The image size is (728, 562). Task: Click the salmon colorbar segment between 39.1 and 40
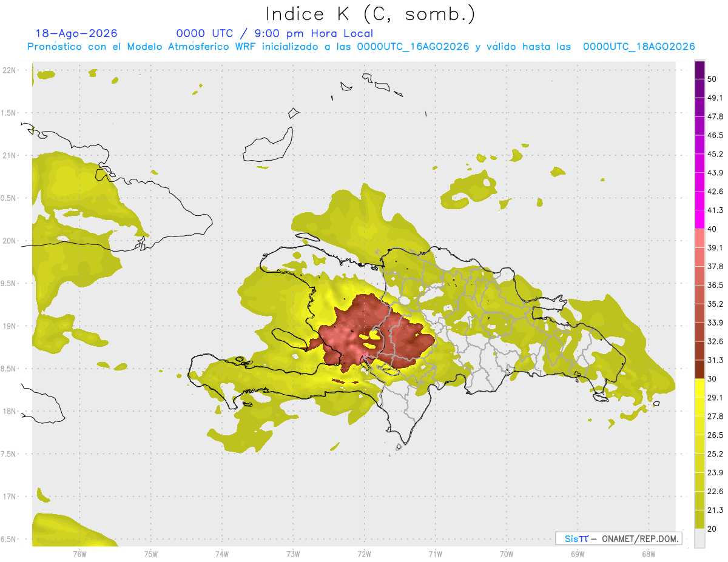[x=699, y=238]
